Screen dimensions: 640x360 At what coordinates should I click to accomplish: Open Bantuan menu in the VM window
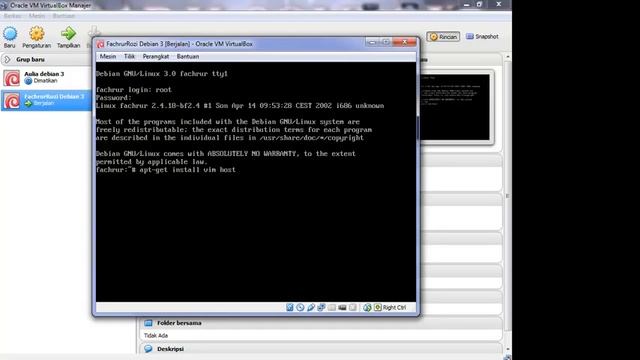click(188, 56)
